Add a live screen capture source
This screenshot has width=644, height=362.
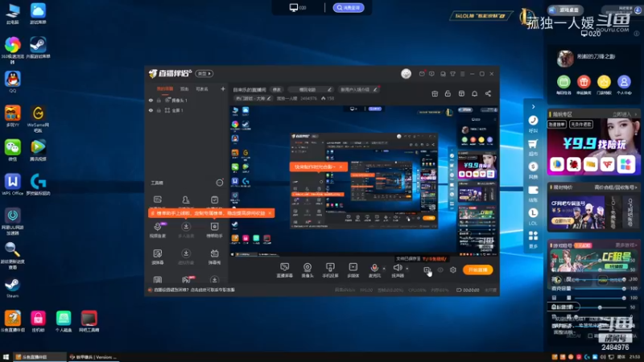coord(284,270)
